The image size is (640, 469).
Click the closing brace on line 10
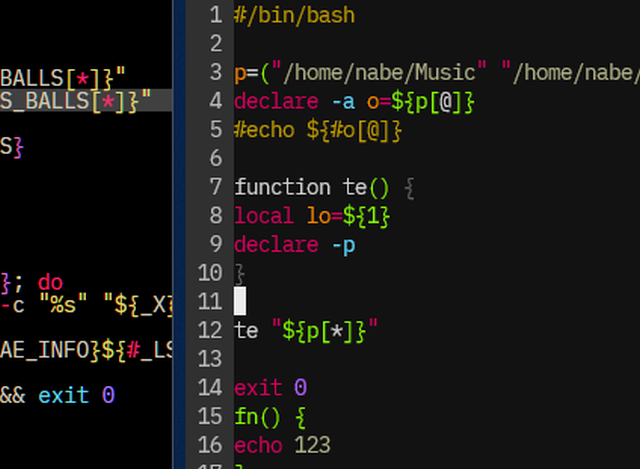(240, 273)
